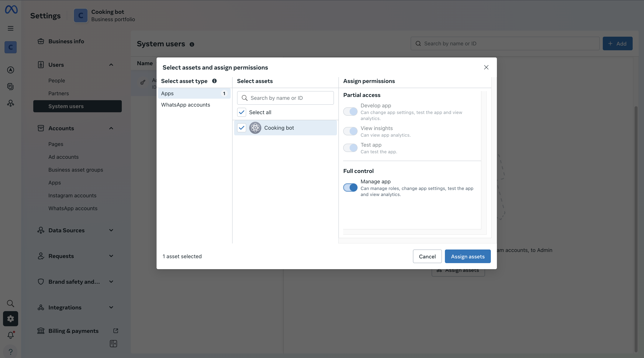Click the Requests person icon in sidebar
This screenshot has height=358, width=644.
(x=41, y=256)
